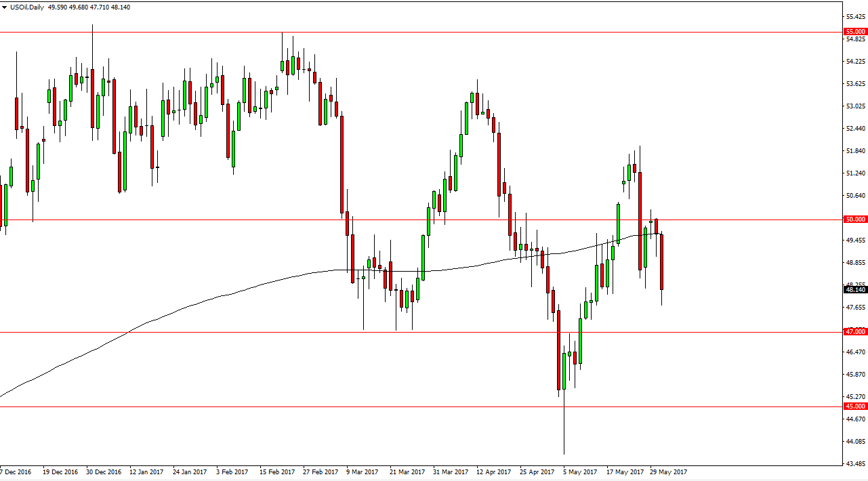The image size is (868, 481).
Task: Select the red 47.000 price level tag
Action: click(x=855, y=332)
